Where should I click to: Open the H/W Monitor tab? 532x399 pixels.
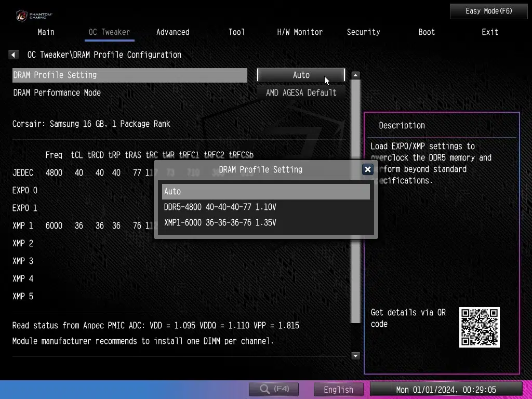(x=300, y=32)
